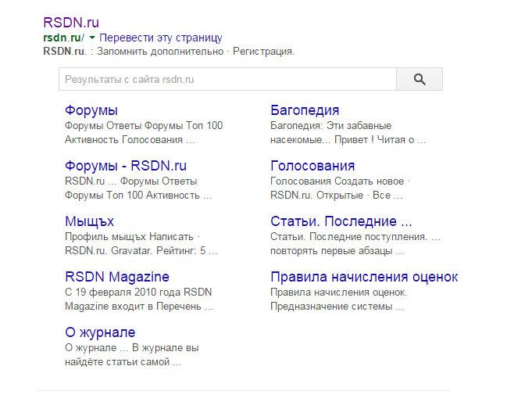Open the 'Багопедия' sitelink
This screenshot has width=532, height=402.
click(305, 110)
